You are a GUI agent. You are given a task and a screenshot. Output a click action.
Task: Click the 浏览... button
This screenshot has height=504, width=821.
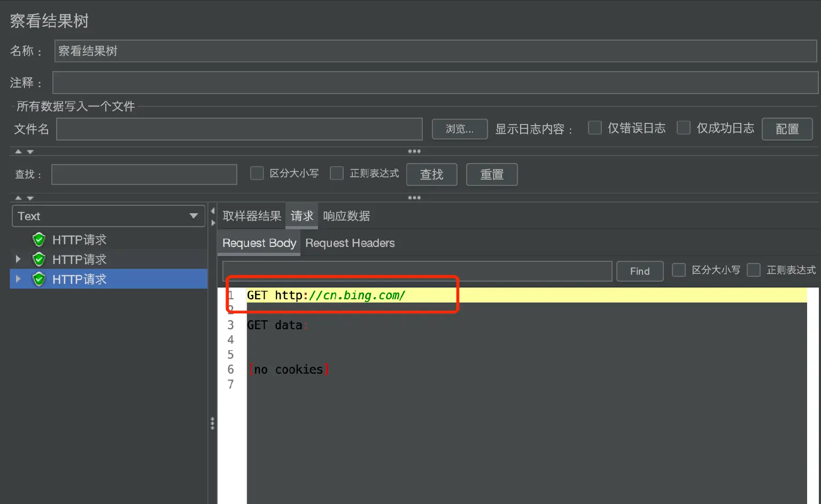459,129
